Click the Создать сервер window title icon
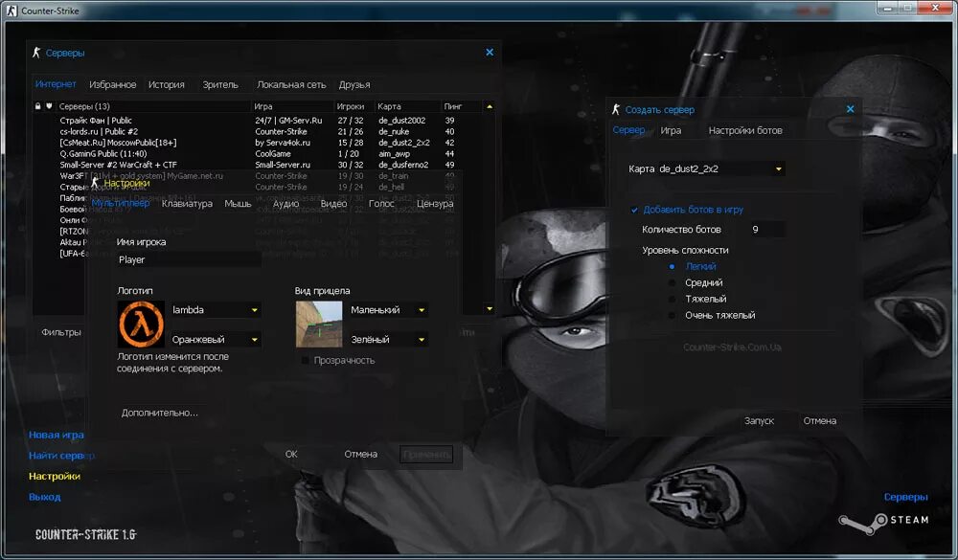Screen dimensions: 958x560 (616, 110)
